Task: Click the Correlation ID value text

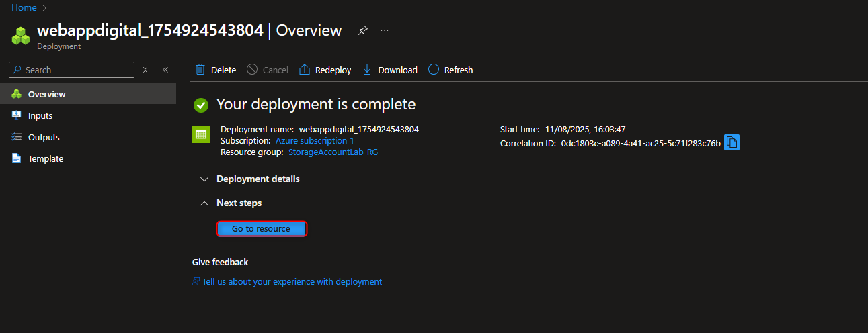Action: [x=641, y=143]
